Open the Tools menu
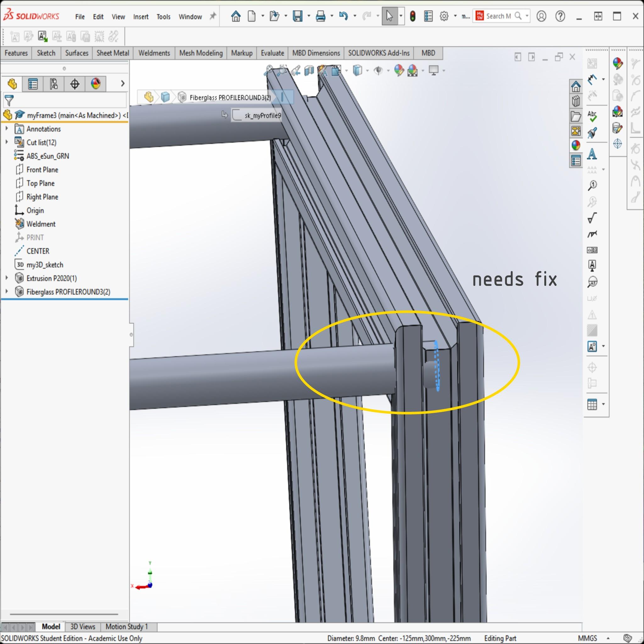This screenshot has width=644, height=644. pyautogui.click(x=163, y=17)
